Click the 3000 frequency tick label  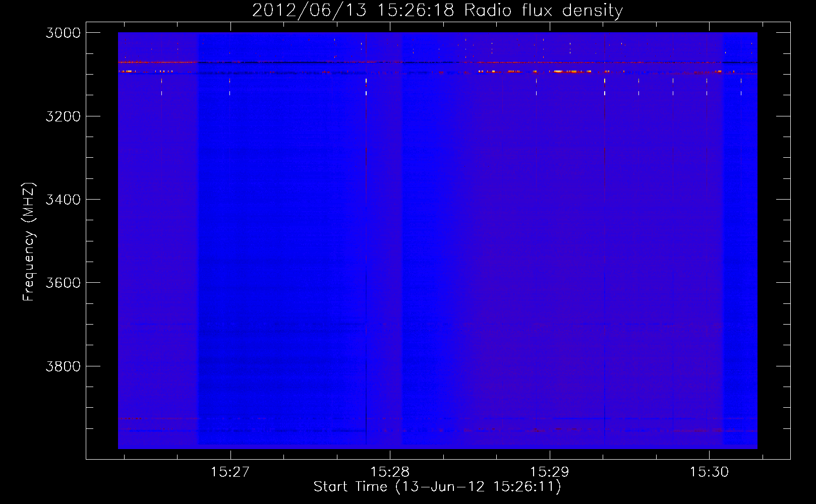point(63,33)
